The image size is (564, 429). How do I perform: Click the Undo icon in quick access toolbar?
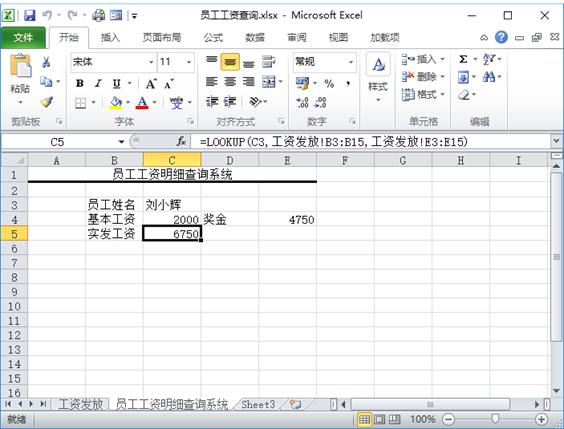(x=47, y=15)
